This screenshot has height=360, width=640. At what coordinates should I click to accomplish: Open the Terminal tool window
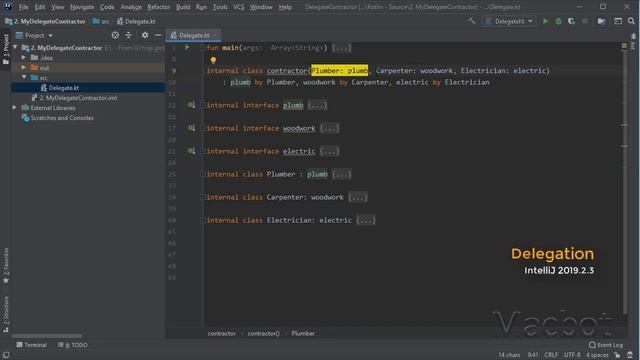point(31,345)
